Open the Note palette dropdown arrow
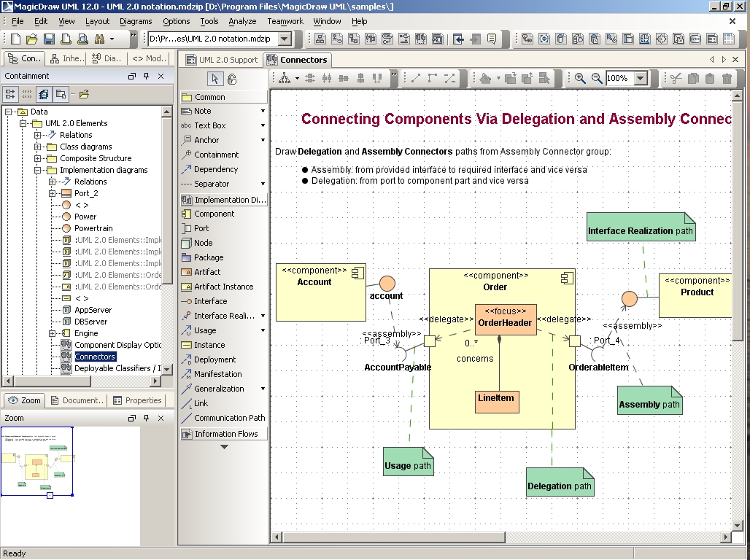Screen dimensions: 750x560 pos(263,111)
